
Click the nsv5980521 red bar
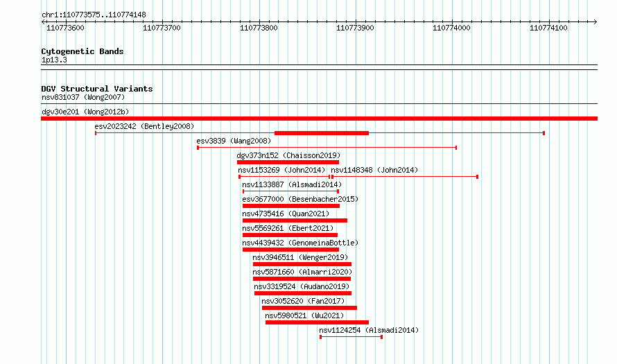click(x=317, y=322)
